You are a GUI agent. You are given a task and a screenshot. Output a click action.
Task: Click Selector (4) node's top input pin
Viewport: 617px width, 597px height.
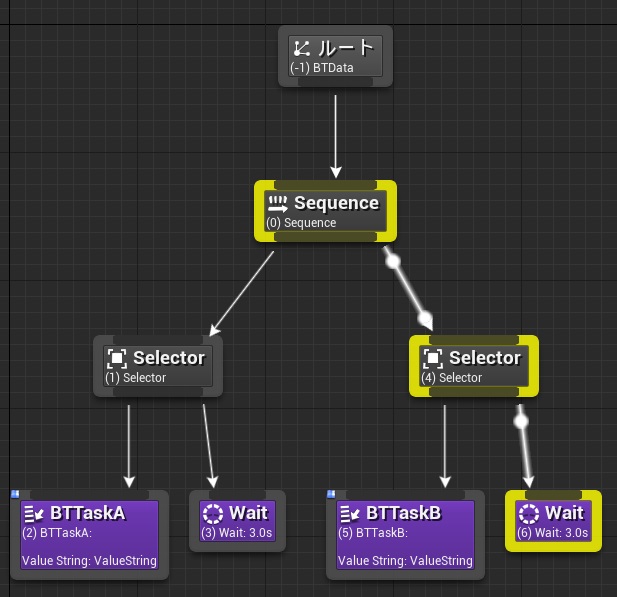point(474,340)
